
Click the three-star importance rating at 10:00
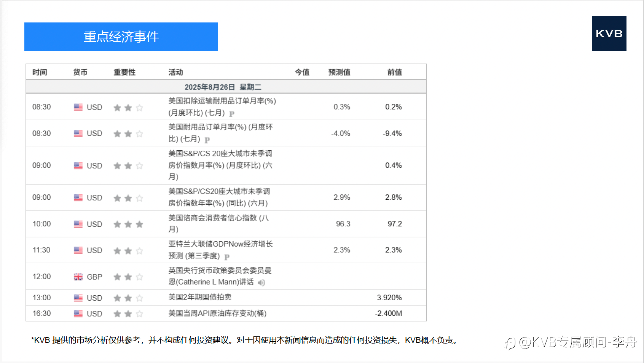click(x=128, y=224)
